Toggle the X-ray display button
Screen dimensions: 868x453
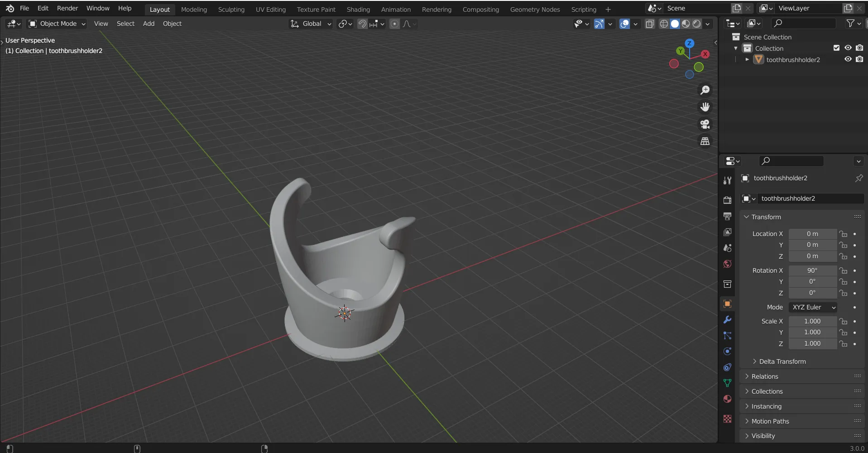(x=650, y=24)
